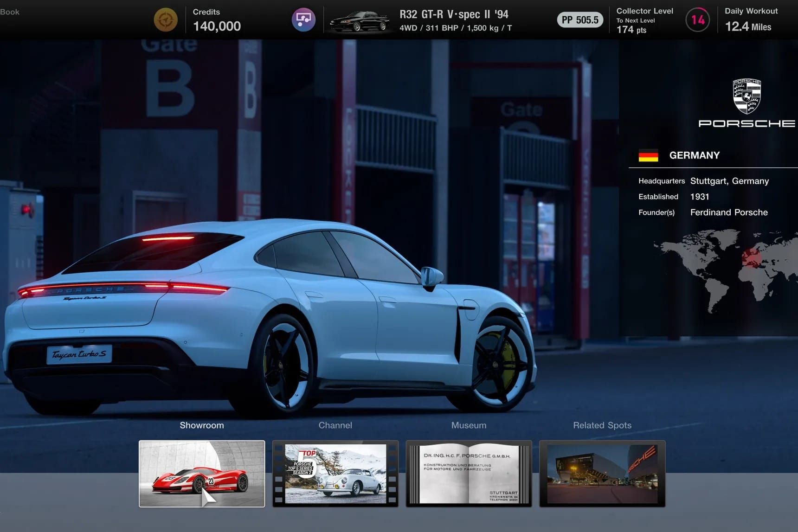Switch to the Museum tab label

tap(468, 425)
